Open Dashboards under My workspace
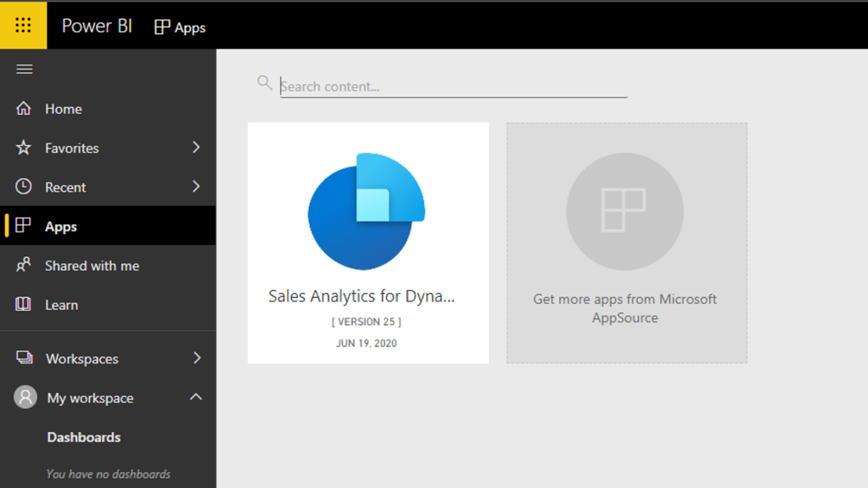Screen dimensions: 868x488 coord(84,437)
